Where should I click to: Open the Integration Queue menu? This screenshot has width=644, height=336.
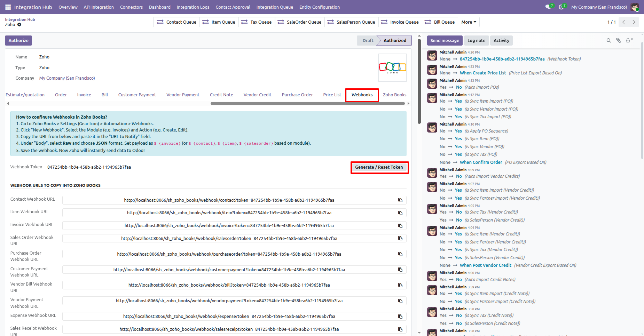[275, 7]
